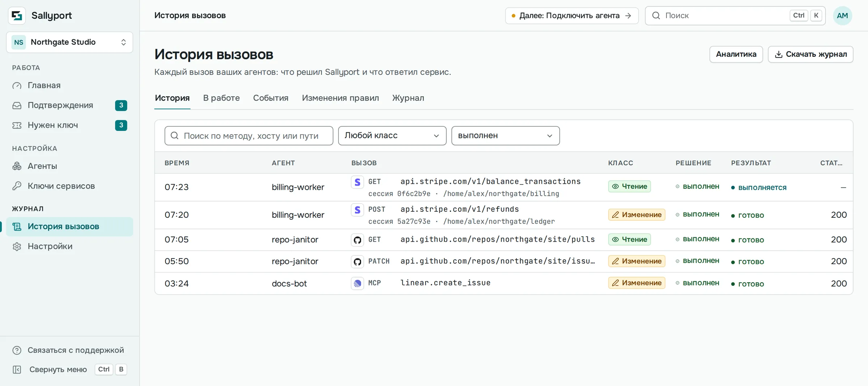Switch to the Изменения правил tab
The image size is (868, 386).
click(340, 98)
